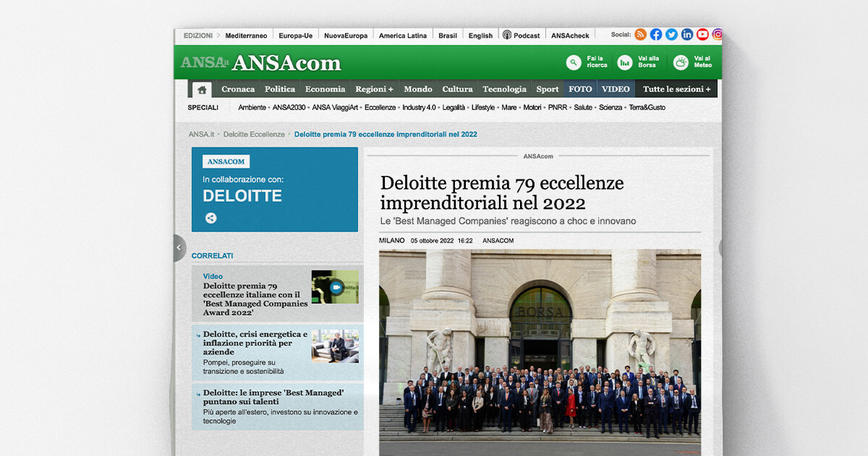Viewport: 868px width, 456px height.
Task: Open the FOTO tab
Action: (x=580, y=89)
